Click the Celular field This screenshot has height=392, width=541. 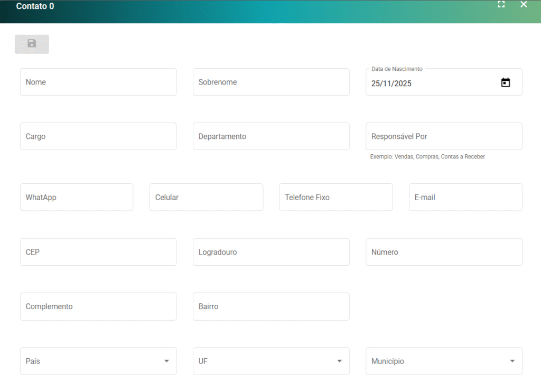pyautogui.click(x=206, y=198)
